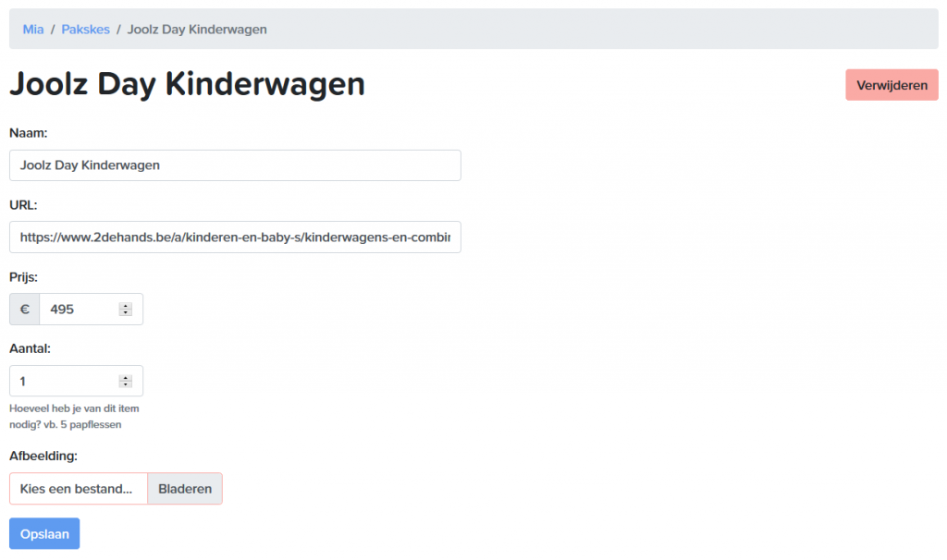Increase the Aantal value with the up arrow
This screenshot has width=947, height=560.
tap(126, 378)
